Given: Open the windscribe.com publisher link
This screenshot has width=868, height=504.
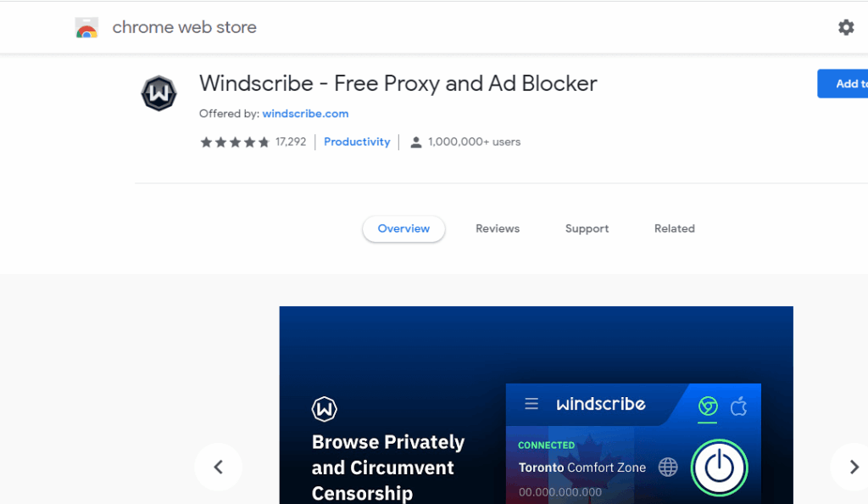Looking at the screenshot, I should 305,114.
